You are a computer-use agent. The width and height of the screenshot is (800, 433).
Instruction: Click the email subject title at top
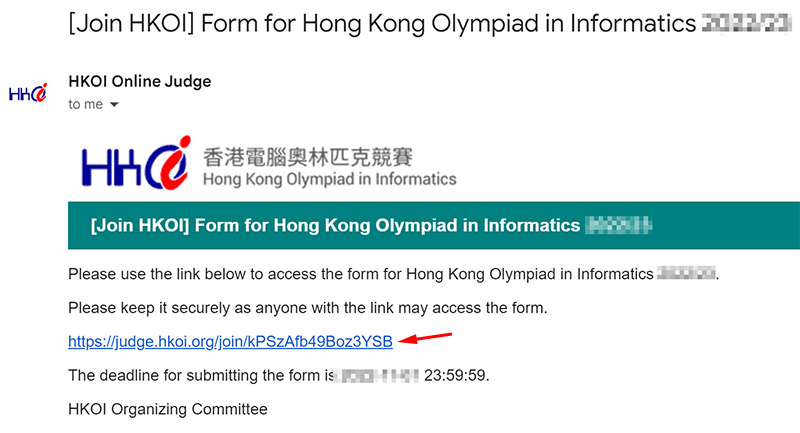click(430, 24)
